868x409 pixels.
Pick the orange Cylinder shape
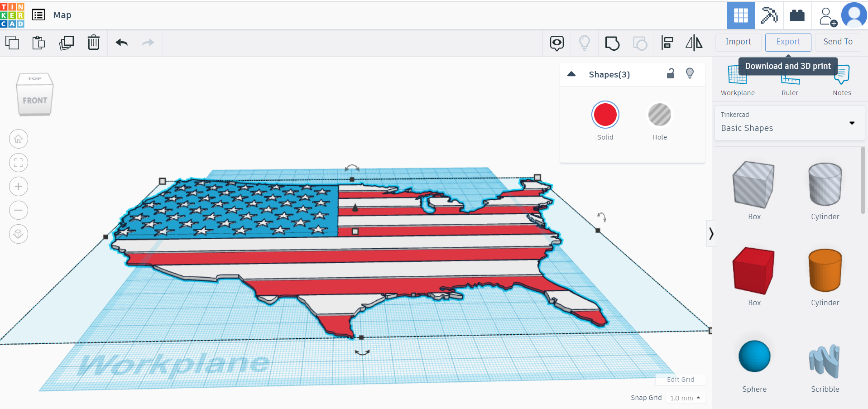point(825,271)
